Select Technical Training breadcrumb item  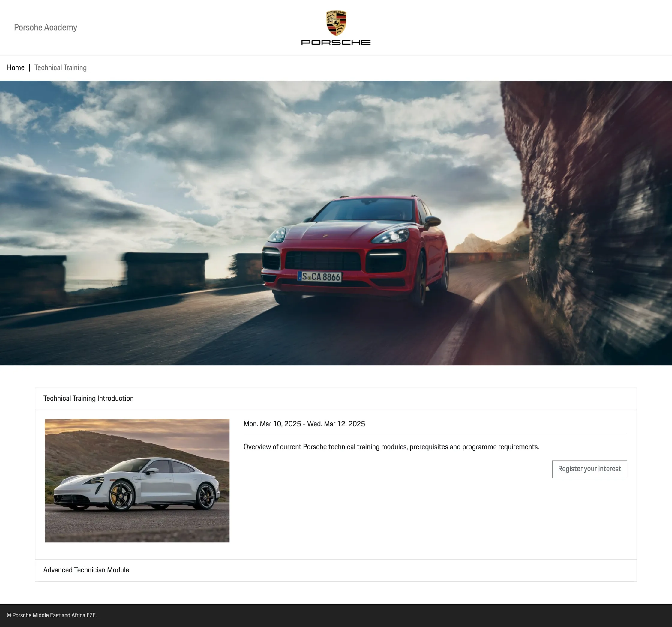tap(61, 67)
